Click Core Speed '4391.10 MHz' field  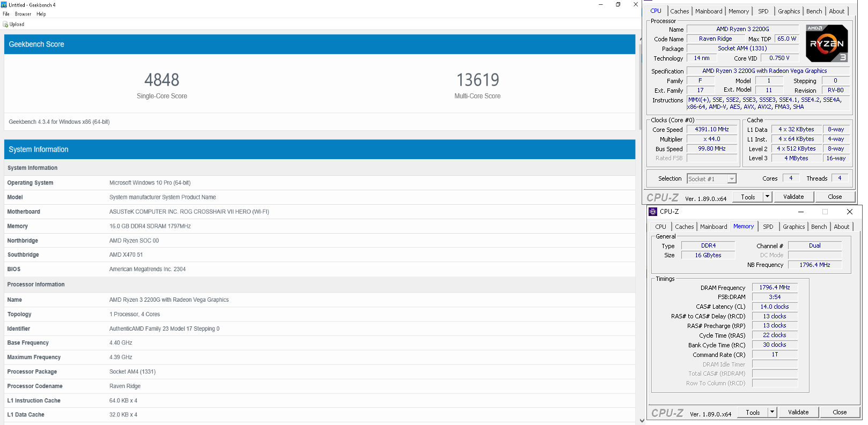pos(712,129)
